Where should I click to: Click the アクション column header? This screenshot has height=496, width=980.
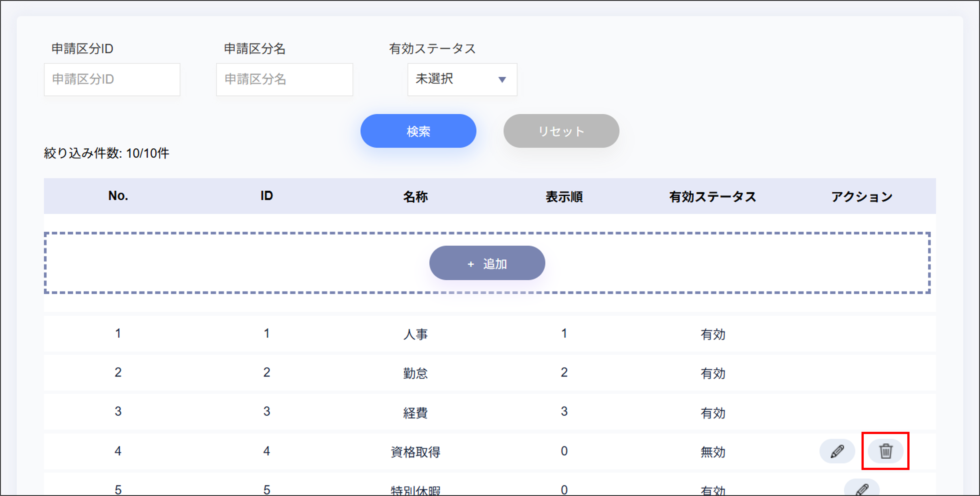coord(862,197)
